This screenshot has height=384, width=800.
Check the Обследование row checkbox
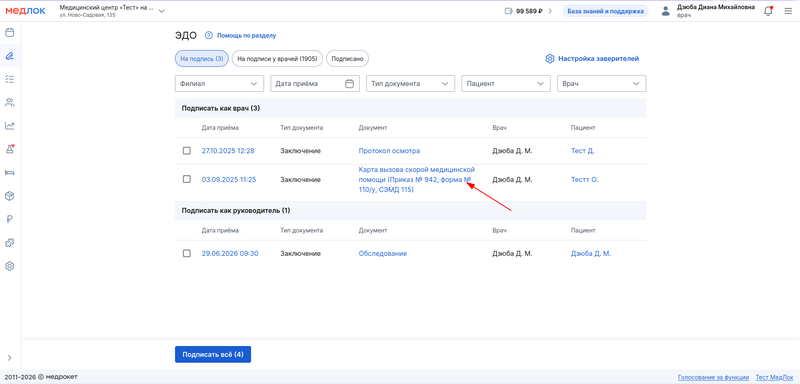187,253
